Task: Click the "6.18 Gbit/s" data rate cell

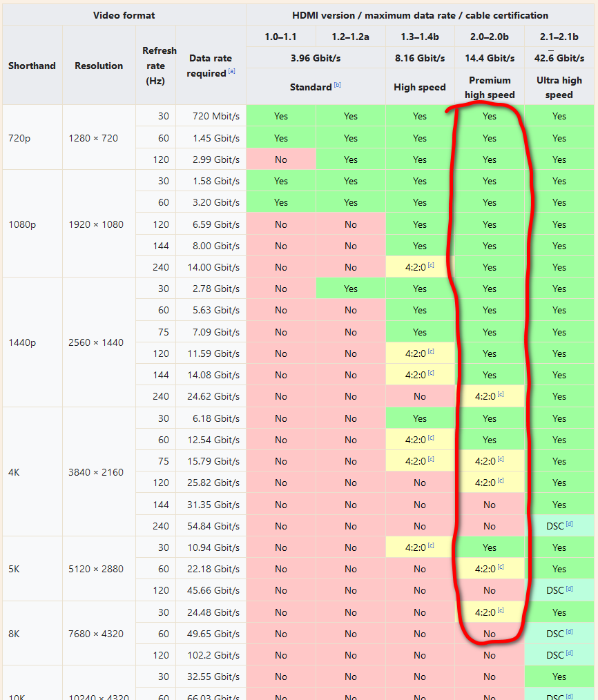Action: [x=211, y=418]
